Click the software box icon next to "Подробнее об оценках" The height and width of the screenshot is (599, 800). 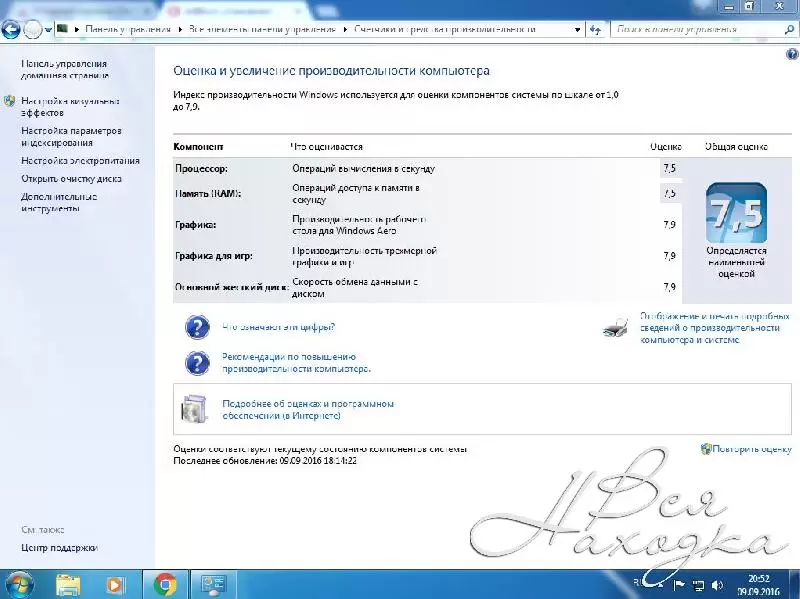[x=193, y=408]
